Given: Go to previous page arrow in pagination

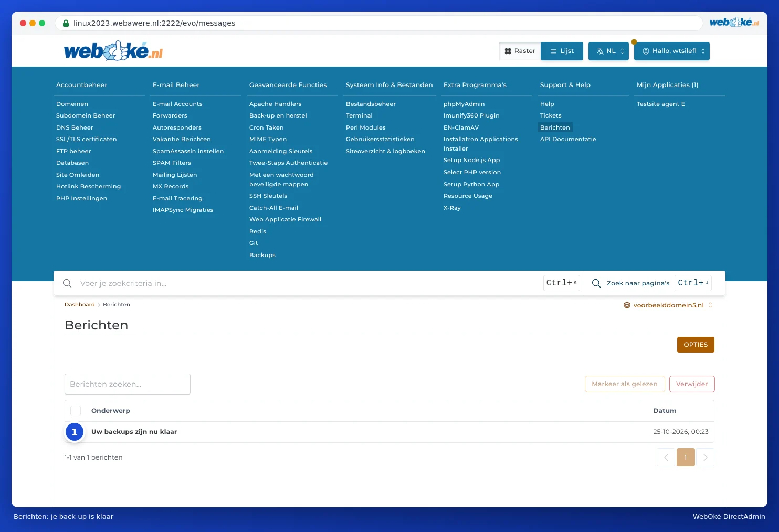Looking at the screenshot, I should (666, 457).
